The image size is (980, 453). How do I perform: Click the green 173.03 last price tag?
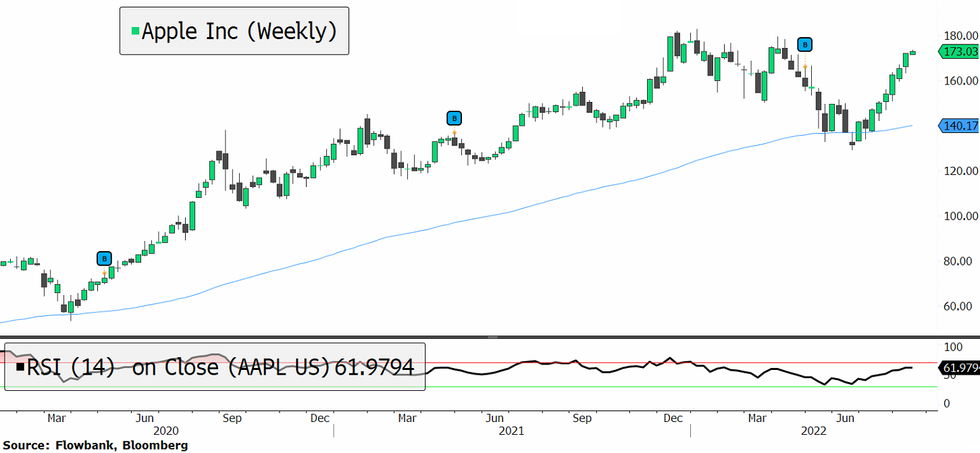click(960, 51)
